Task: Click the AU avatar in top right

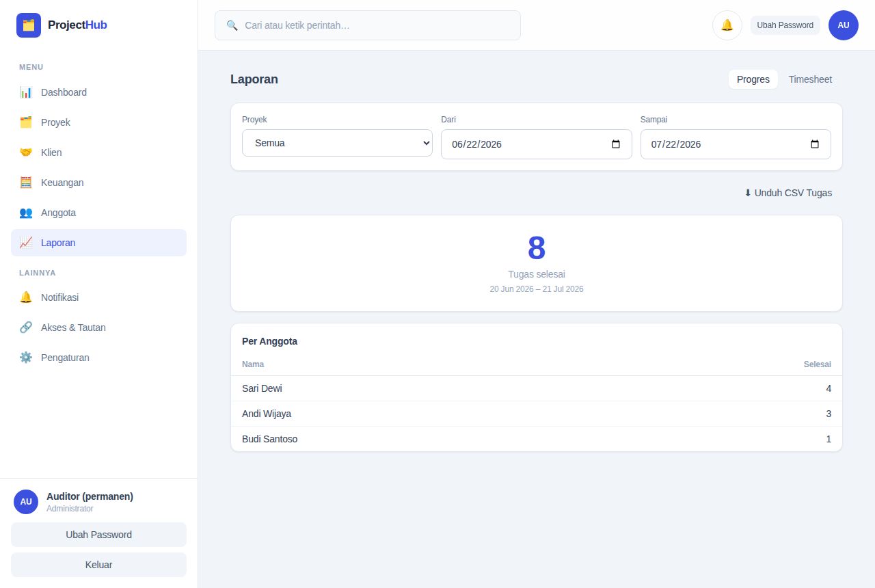Action: (844, 25)
